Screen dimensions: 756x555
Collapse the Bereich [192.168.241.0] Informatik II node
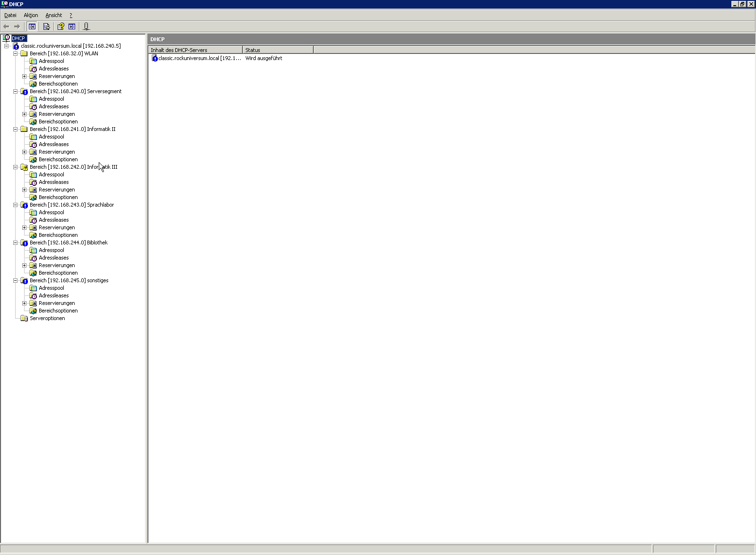(15, 129)
